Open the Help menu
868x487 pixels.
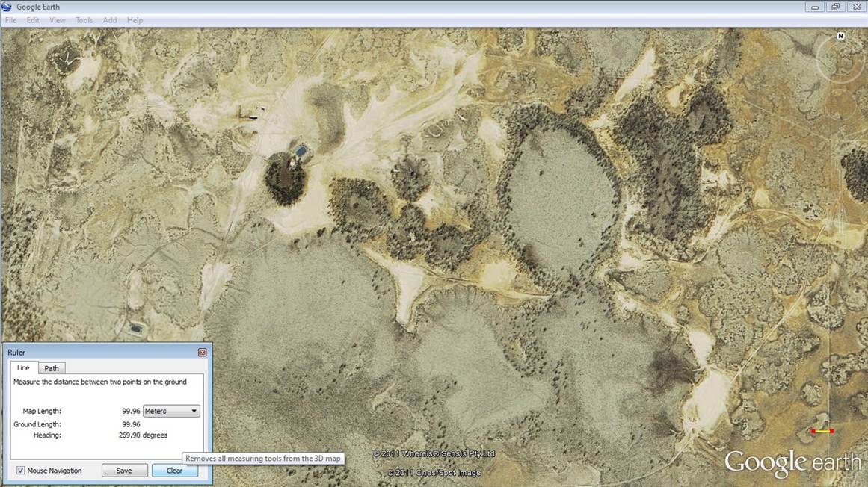(135, 20)
